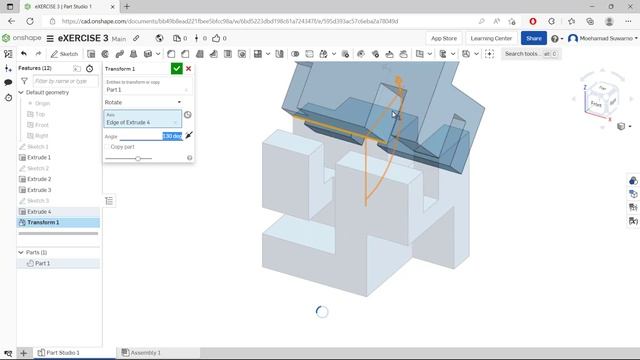
Task: Open the Plane tool dropdown arrow
Action: coord(430,54)
